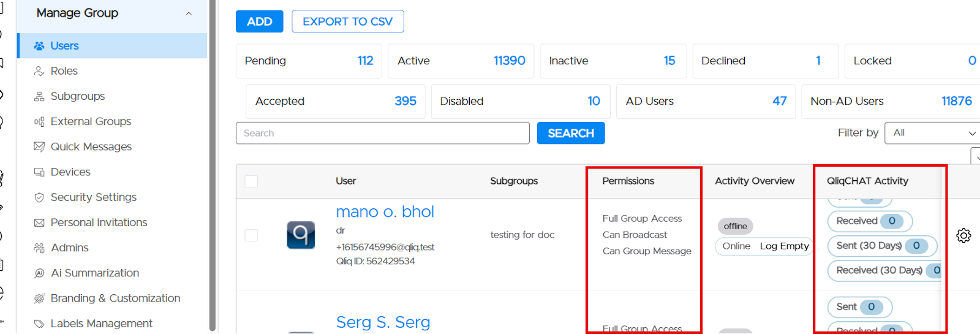980x334 pixels.
Task: Click Qliq ID: 562429534 text
Action: [x=375, y=261]
